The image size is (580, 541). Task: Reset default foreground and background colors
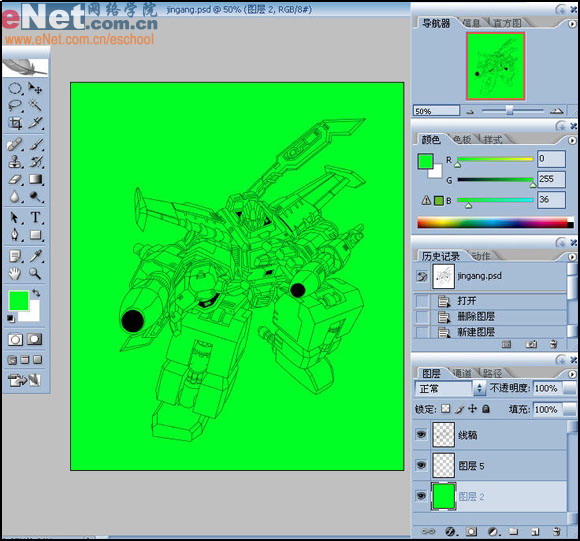pyautogui.click(x=10, y=318)
